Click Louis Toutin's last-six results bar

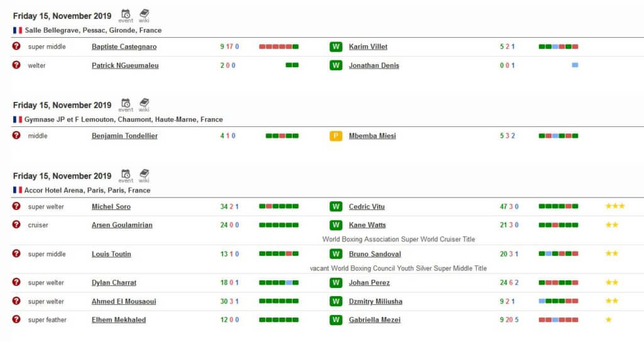279,254
